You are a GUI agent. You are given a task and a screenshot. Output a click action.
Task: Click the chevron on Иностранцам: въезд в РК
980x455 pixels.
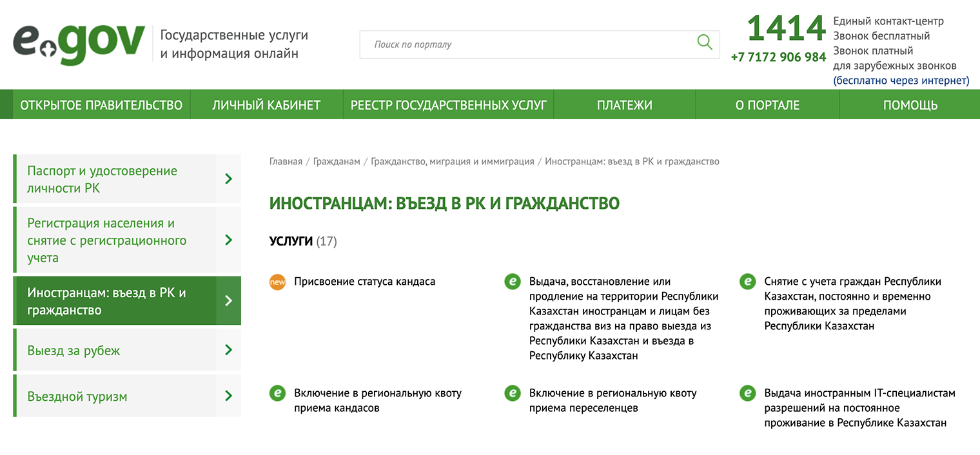click(x=228, y=300)
